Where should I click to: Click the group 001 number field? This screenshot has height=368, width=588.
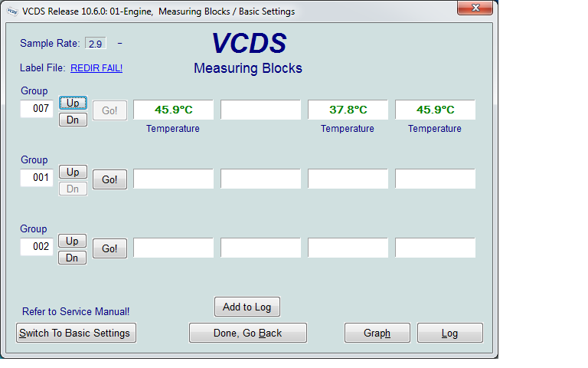click(37, 178)
